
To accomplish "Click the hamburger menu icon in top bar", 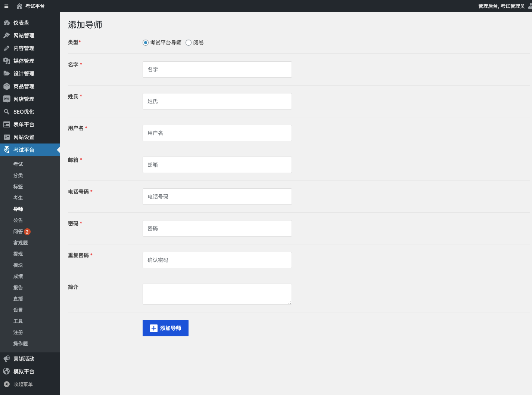I will tap(6, 6).
